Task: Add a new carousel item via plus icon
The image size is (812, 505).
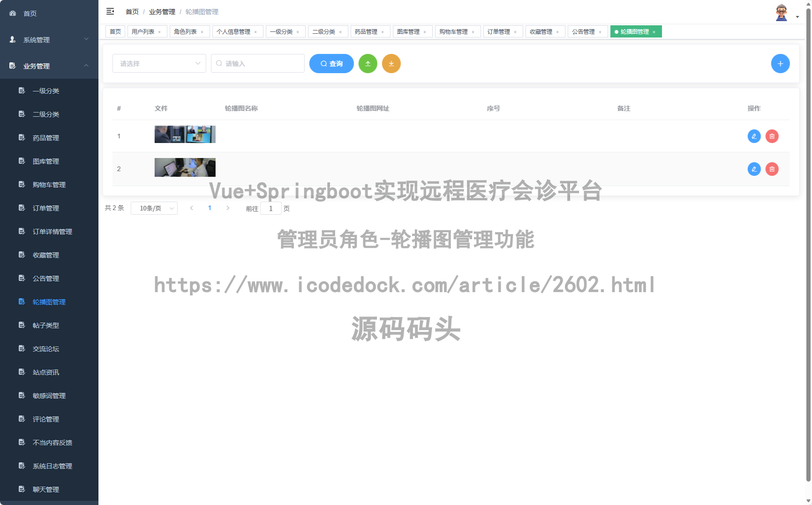Action: [780, 63]
